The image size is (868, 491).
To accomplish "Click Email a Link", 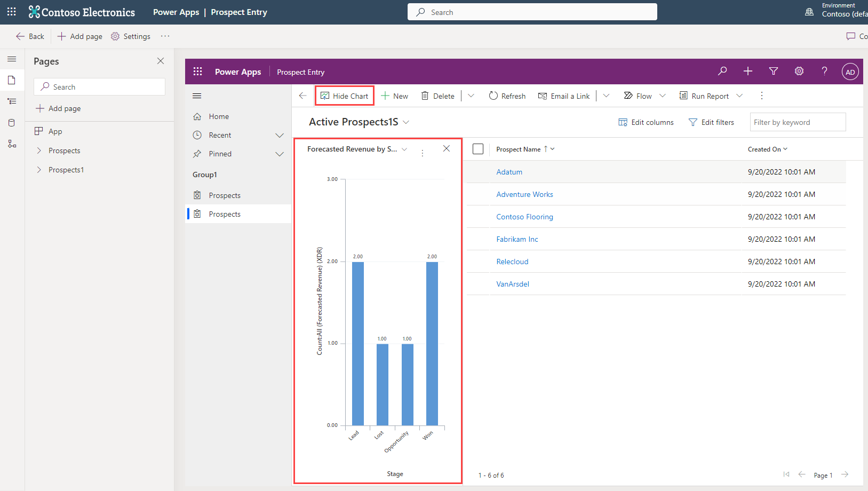I will pos(564,96).
